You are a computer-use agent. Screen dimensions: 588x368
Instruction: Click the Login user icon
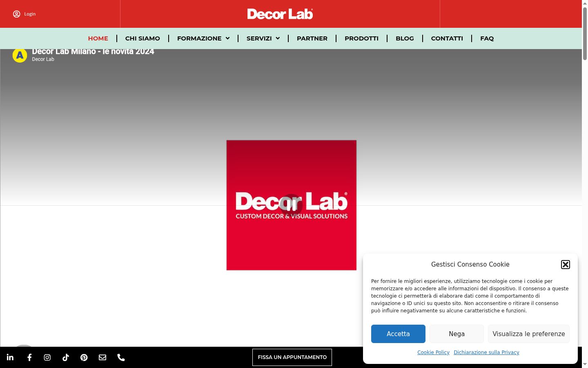click(17, 14)
